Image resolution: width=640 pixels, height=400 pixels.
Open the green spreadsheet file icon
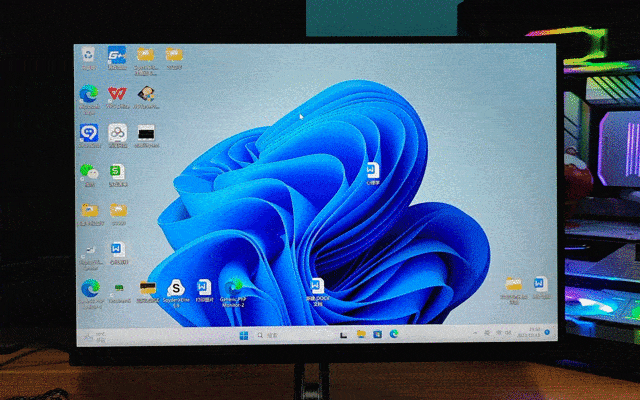pyautogui.click(x=117, y=171)
